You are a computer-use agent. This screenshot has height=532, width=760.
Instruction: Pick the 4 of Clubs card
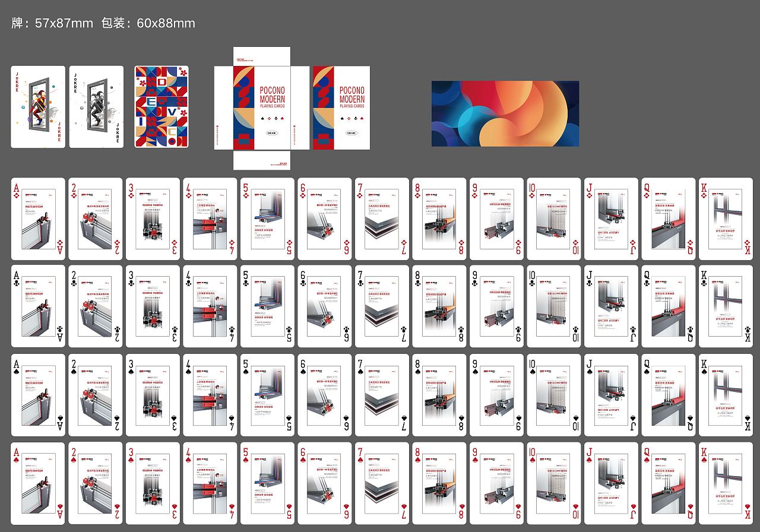click(210, 306)
